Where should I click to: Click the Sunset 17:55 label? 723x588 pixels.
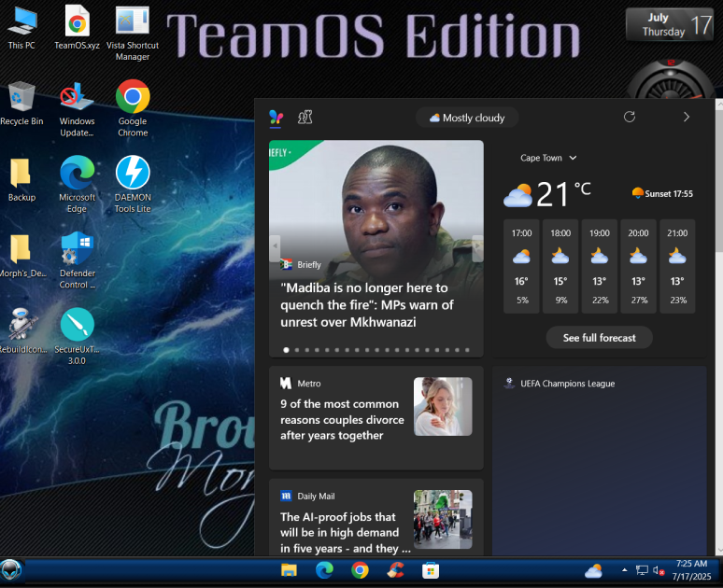pyautogui.click(x=662, y=193)
